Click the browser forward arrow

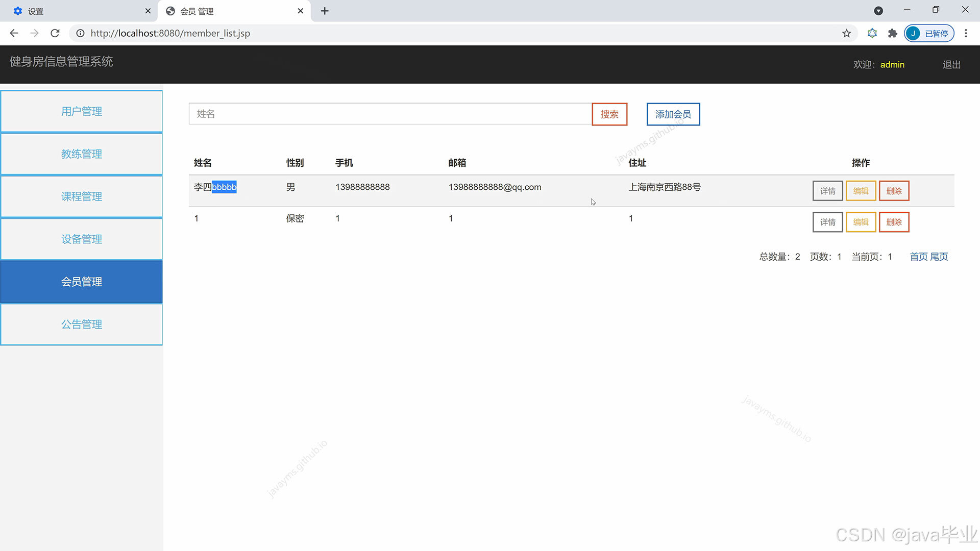(34, 33)
